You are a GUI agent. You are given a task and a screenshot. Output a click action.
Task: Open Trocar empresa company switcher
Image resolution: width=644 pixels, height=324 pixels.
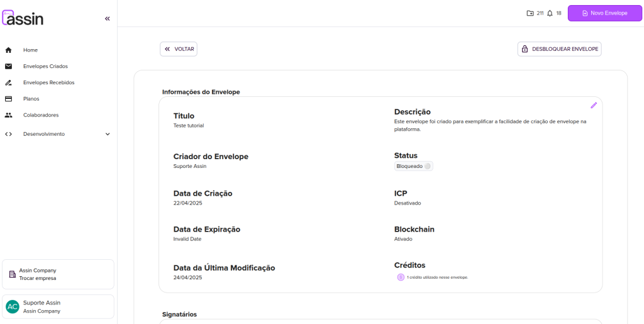click(58, 274)
